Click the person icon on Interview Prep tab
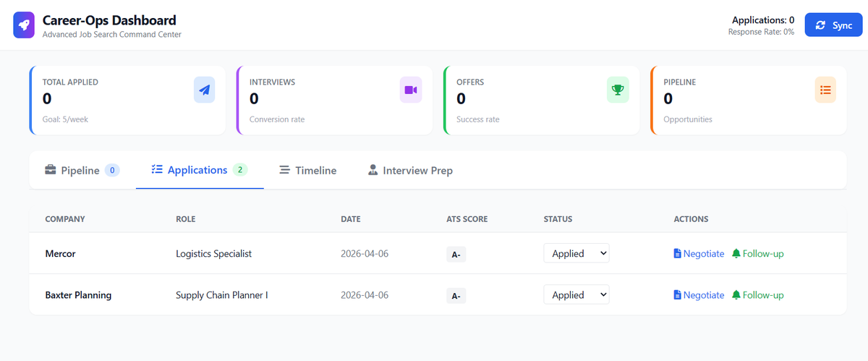Screen dimensions: 868x361 [x=373, y=171]
